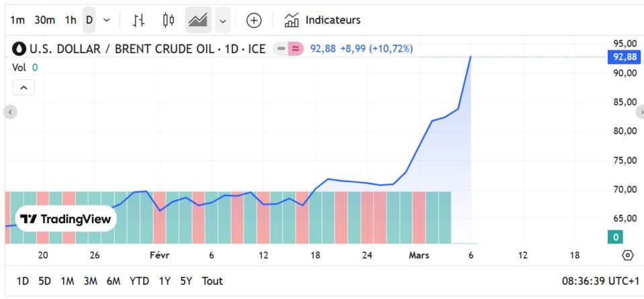The height and width of the screenshot is (299, 644).
Task: Select the bars chart style icon
Action: 139,20
